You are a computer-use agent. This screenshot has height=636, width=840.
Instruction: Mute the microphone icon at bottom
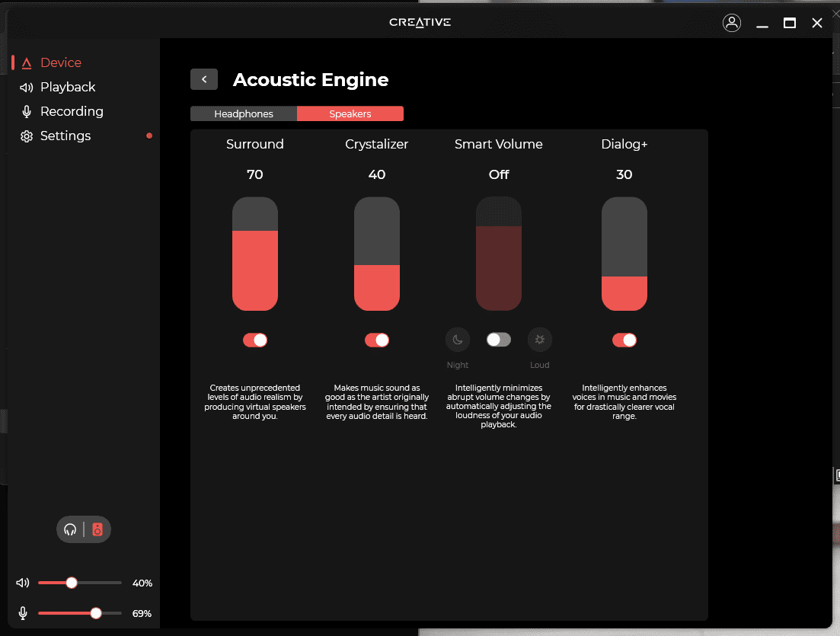point(23,613)
